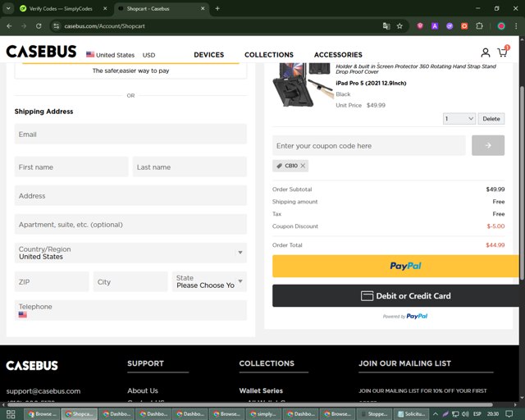This screenshot has height=420, width=525.
Task: Open the browser profile avatar icon
Action: click(x=501, y=26)
